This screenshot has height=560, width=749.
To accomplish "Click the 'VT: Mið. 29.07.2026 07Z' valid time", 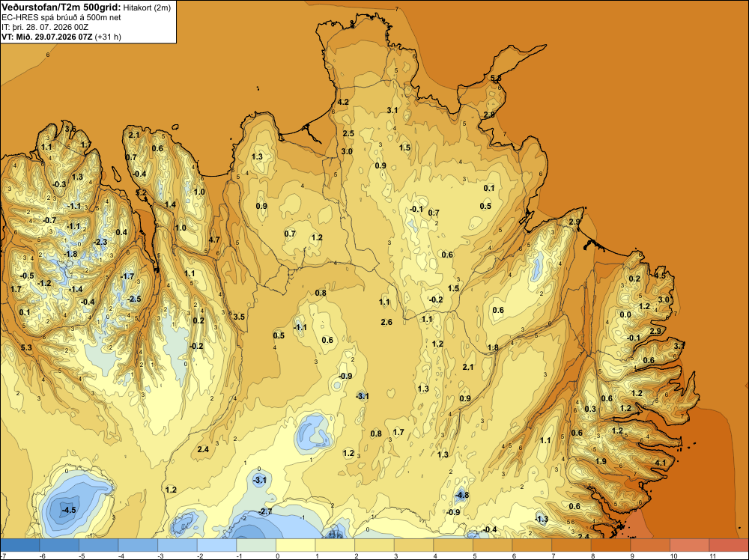I will pos(46,37).
